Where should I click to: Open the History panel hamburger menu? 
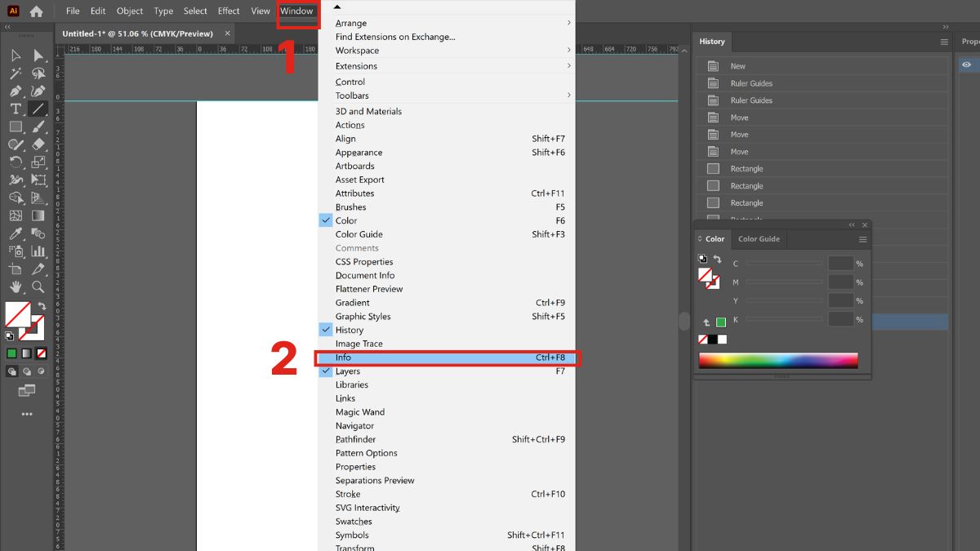[944, 42]
